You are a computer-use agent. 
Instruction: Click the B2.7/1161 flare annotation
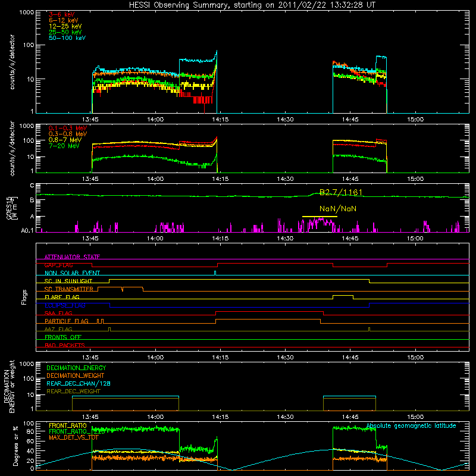click(x=341, y=192)
